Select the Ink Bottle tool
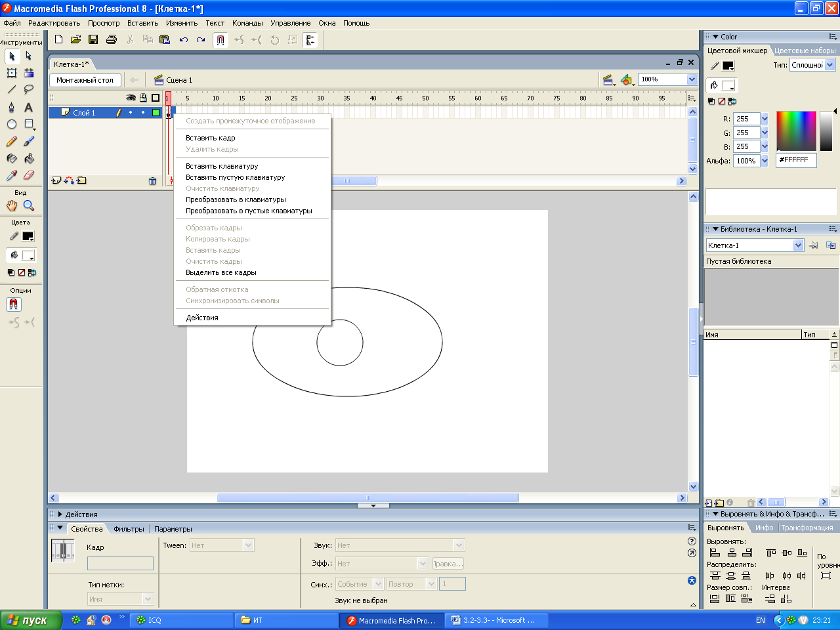 click(12, 158)
